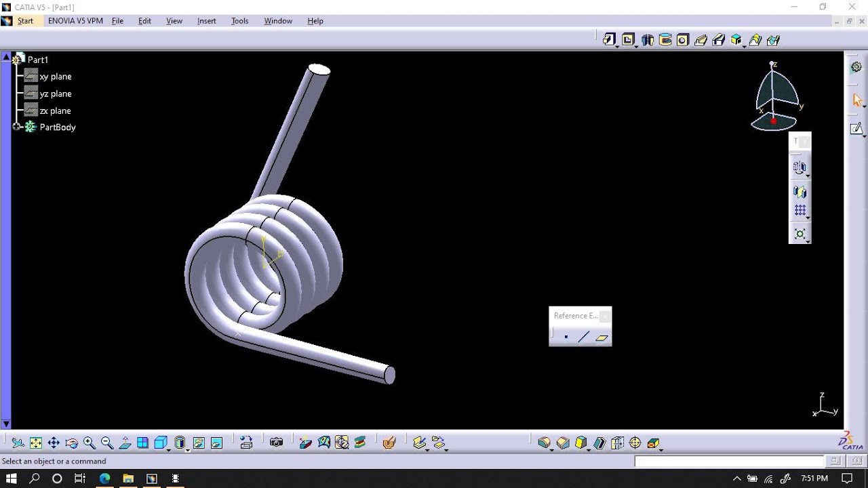Open the Edge Fillet sub-toolbar arrow
This screenshot has height=488, width=868.
click(552, 450)
